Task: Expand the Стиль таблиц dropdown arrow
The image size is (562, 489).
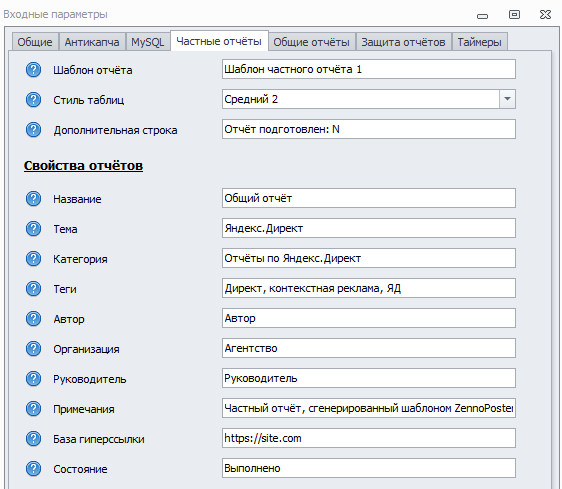Action: point(507,99)
